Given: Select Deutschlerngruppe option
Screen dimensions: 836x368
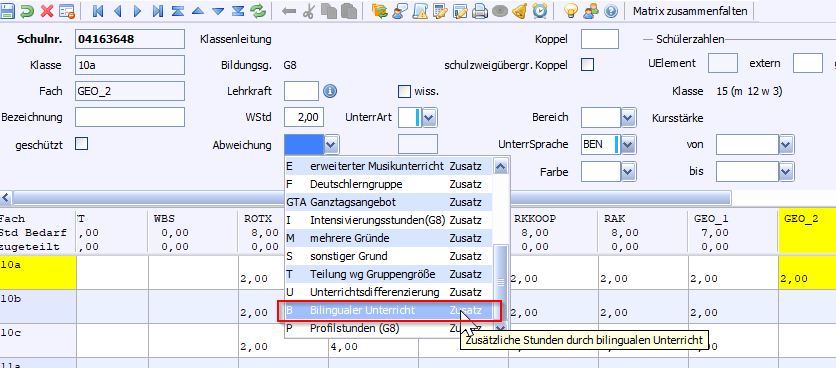Looking at the screenshot, I should click(389, 185).
